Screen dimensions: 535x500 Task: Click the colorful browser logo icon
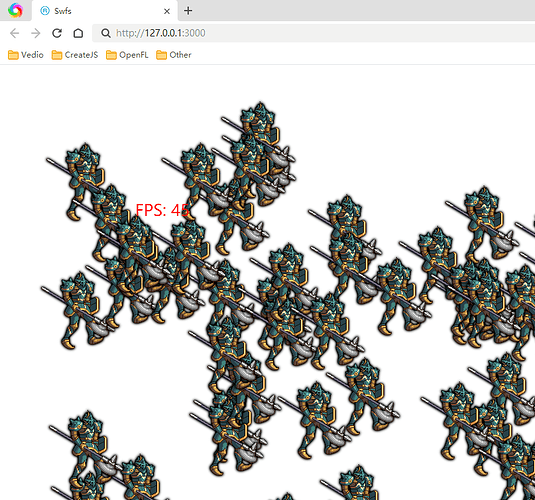point(15,10)
